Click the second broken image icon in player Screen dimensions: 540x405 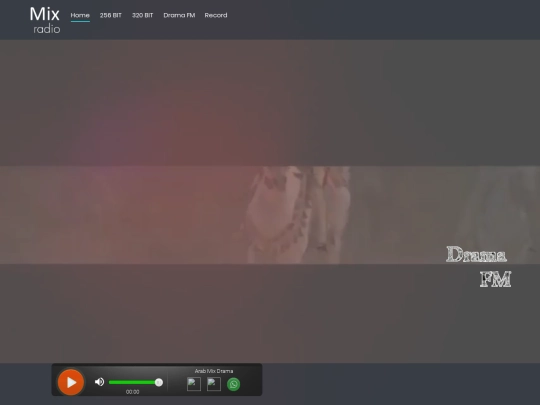(214, 384)
